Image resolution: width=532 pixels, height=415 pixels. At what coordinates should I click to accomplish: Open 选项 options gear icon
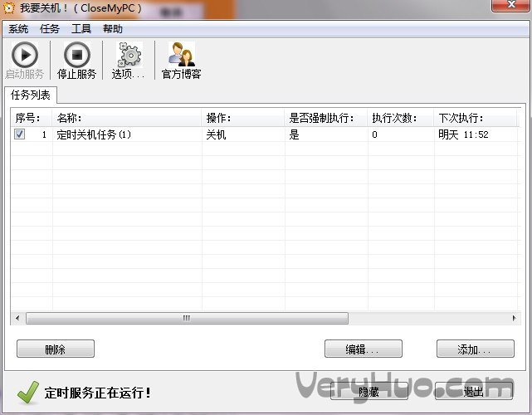point(129,55)
